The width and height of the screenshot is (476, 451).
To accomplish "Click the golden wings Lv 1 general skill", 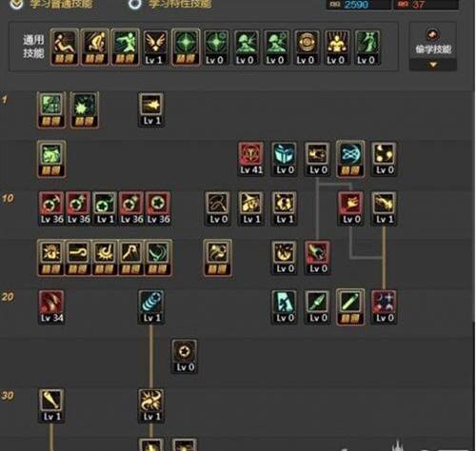I will click(x=154, y=48).
